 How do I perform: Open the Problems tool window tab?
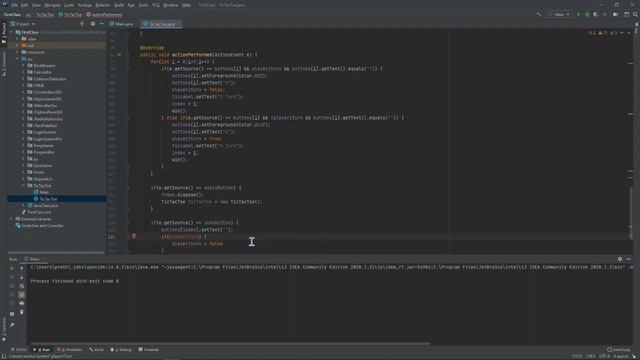tap(70, 350)
